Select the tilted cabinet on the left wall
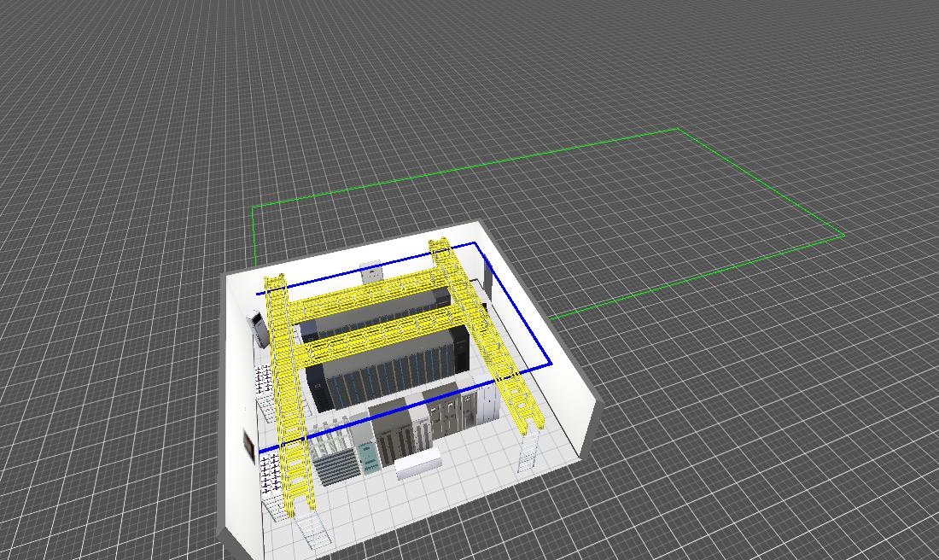 [x=258, y=328]
